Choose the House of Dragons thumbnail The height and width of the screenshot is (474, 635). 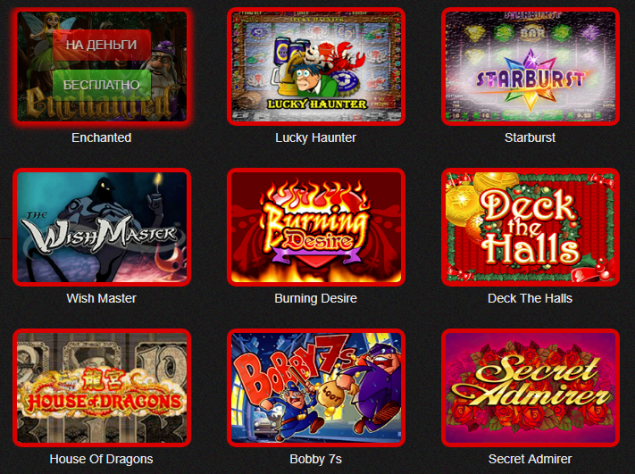(102, 388)
